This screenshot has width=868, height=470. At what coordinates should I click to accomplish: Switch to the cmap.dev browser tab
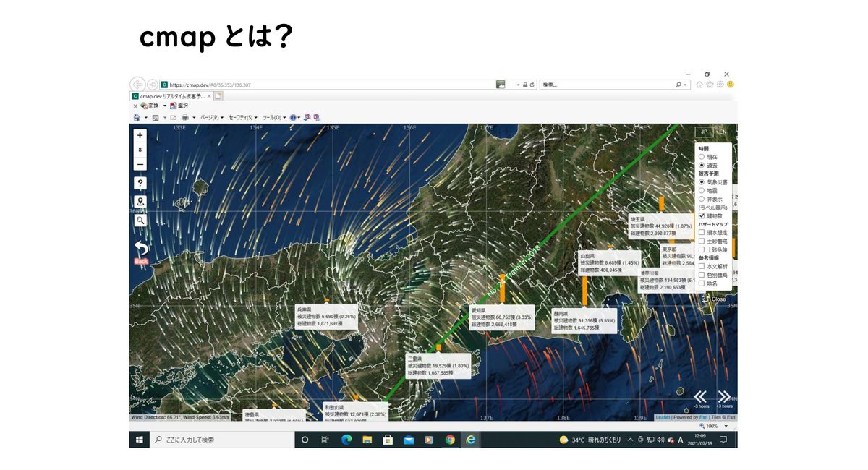(x=170, y=95)
